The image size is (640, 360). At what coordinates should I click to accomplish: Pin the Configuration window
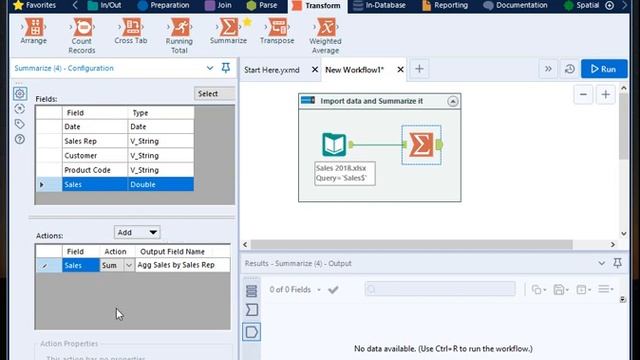point(226,68)
